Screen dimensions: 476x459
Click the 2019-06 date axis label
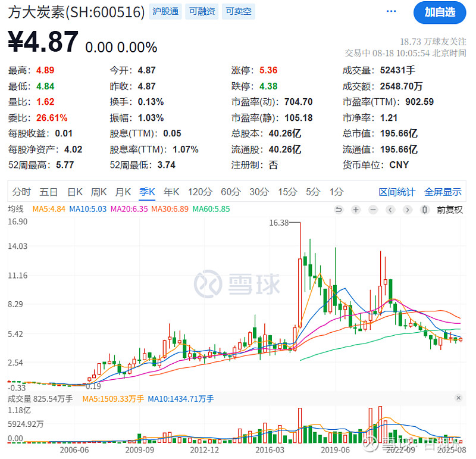(335, 450)
